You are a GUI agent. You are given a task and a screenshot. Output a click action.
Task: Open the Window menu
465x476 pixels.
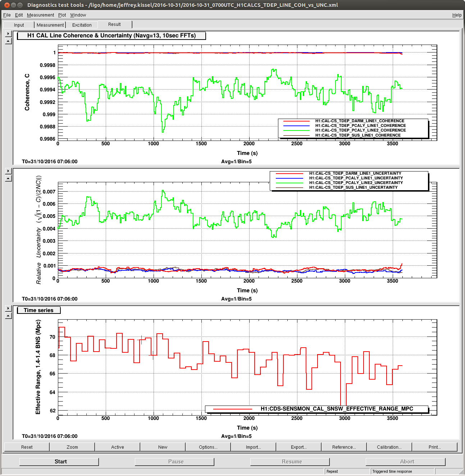pos(78,15)
